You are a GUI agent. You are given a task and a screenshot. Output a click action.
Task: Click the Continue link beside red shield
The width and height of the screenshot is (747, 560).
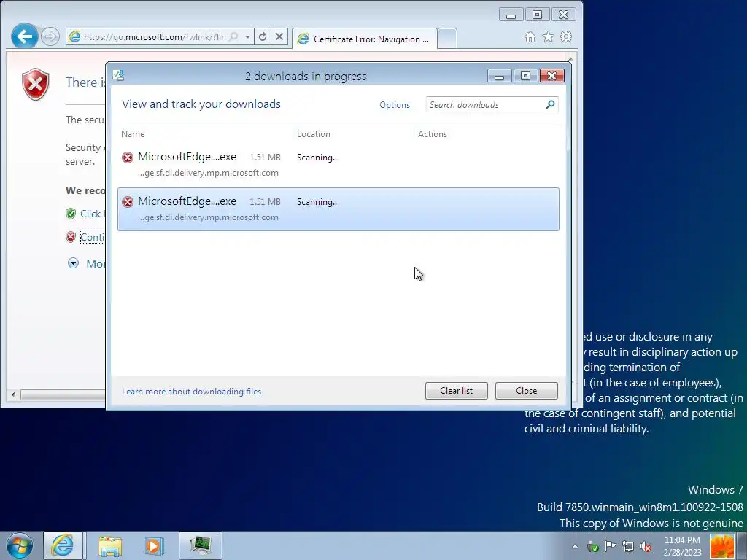pos(92,237)
